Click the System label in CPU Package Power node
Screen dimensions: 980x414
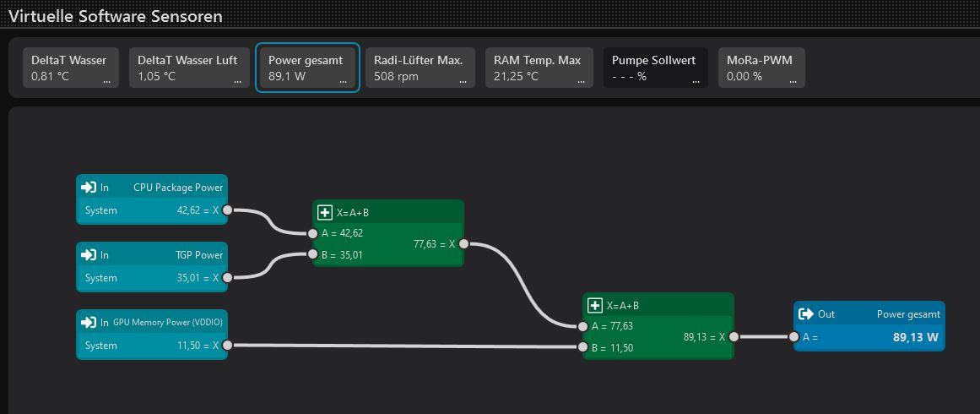click(100, 210)
